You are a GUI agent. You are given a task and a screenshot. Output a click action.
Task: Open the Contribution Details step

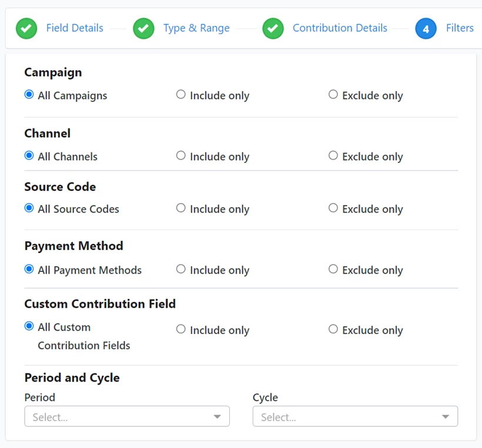pyautogui.click(x=340, y=28)
